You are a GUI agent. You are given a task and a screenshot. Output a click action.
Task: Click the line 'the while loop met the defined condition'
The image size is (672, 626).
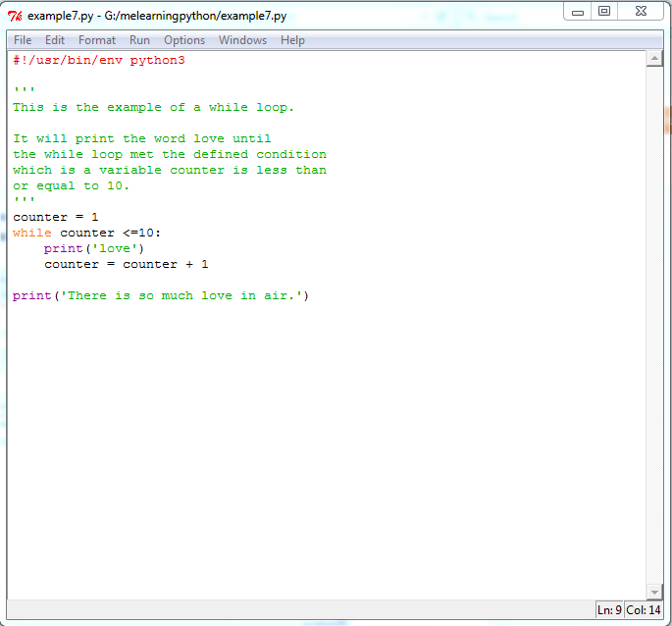point(170,154)
